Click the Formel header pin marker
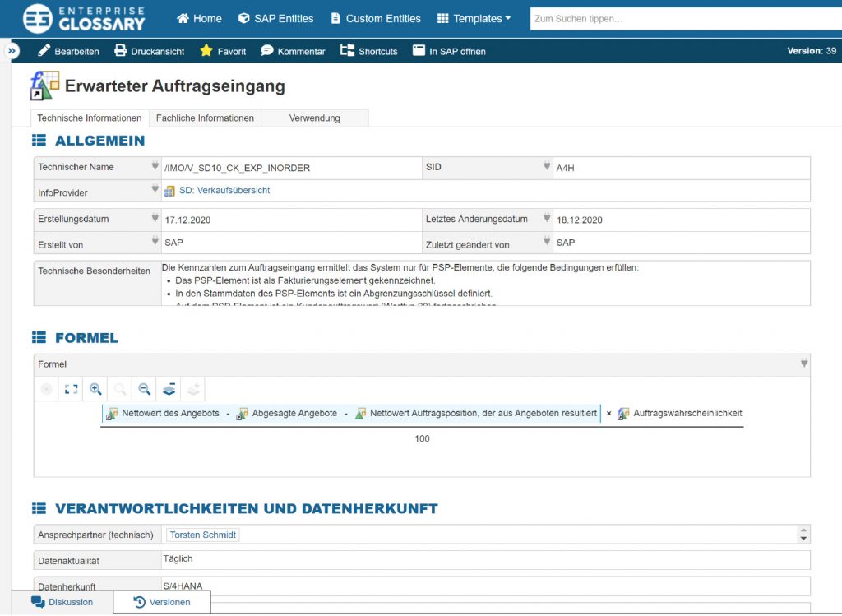 pos(803,364)
